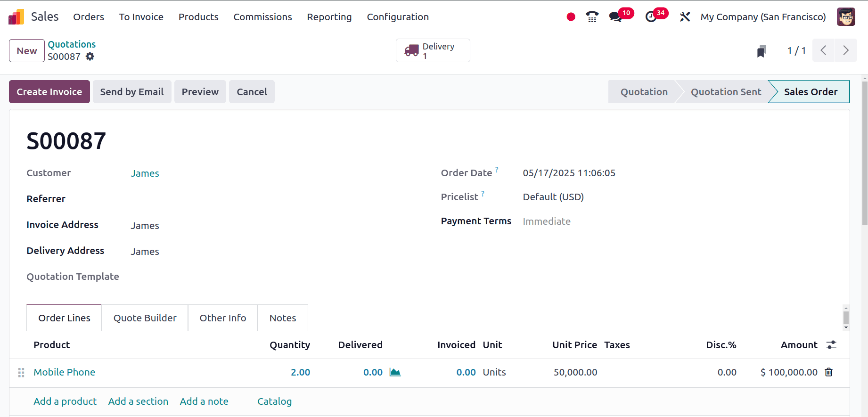Open the Orders menu
868x417 pixels.
coord(89,17)
